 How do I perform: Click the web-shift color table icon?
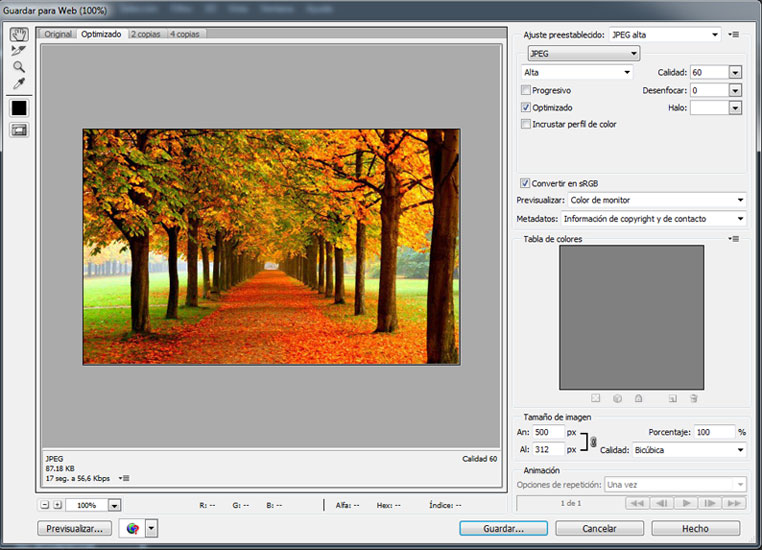coord(617,398)
